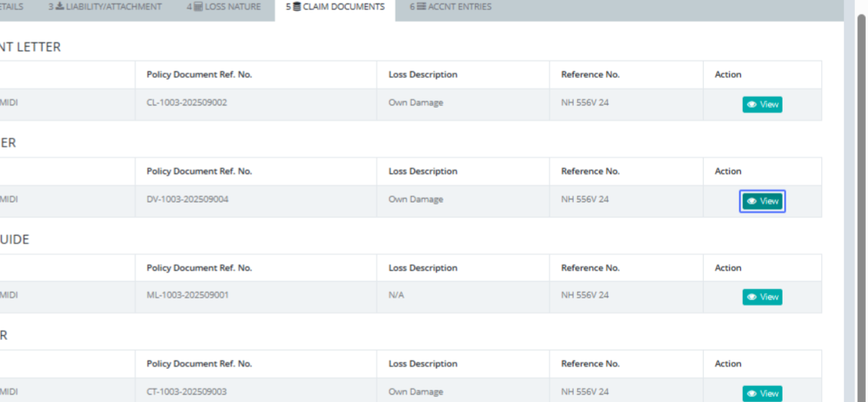Click the Reference No. header in the third table
This screenshot has height=402, width=868.
tap(590, 268)
